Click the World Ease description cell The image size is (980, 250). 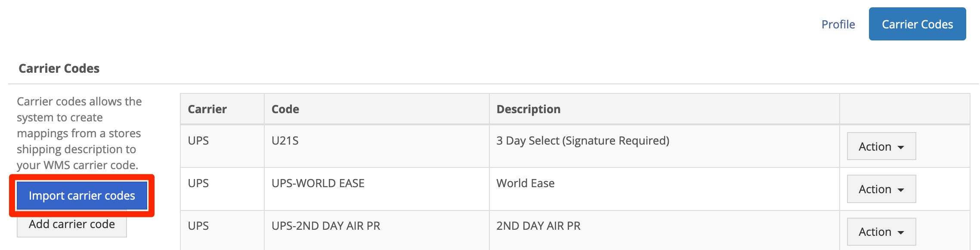[x=665, y=189]
